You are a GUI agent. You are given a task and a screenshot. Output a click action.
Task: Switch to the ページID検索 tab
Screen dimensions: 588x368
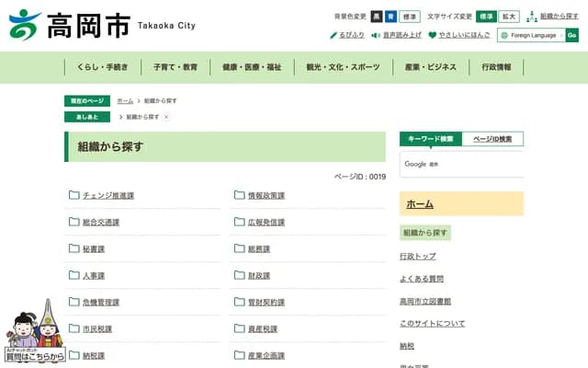coord(492,139)
